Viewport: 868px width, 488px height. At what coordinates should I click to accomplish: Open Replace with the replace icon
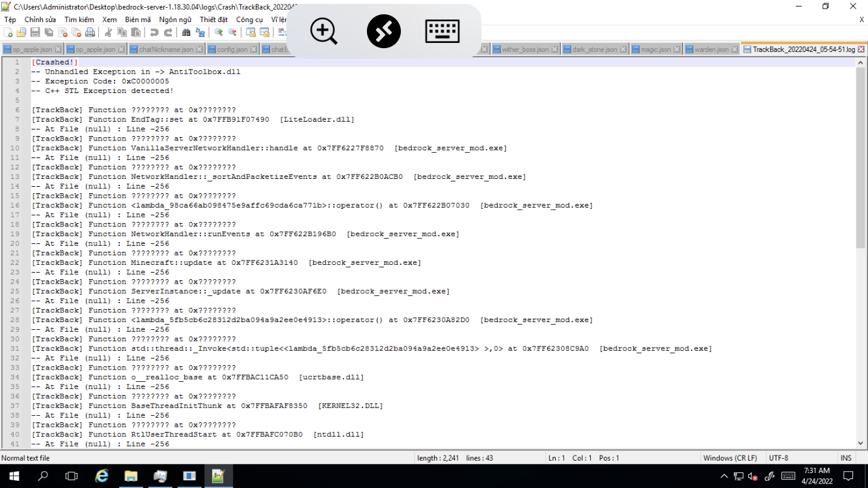tap(200, 33)
